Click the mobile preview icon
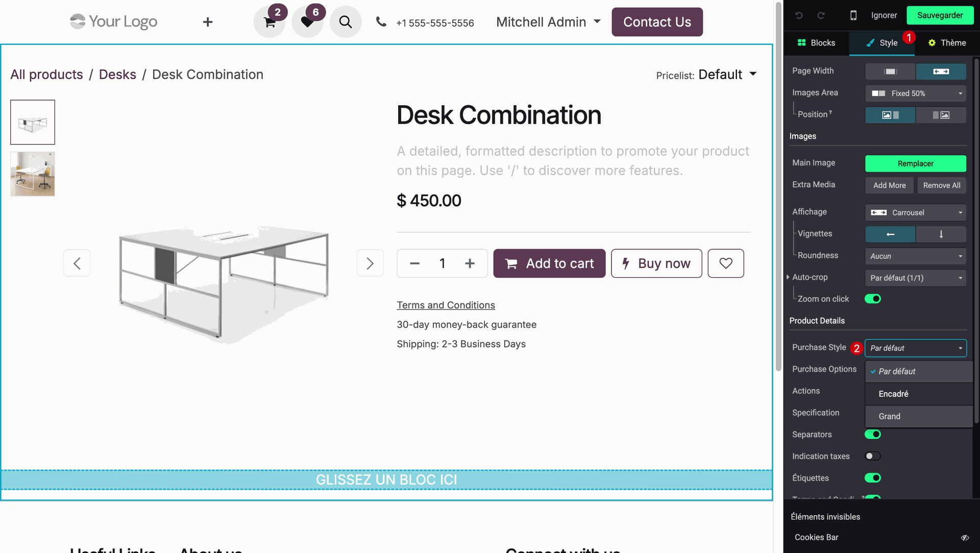The width and height of the screenshot is (980, 553). [853, 15]
